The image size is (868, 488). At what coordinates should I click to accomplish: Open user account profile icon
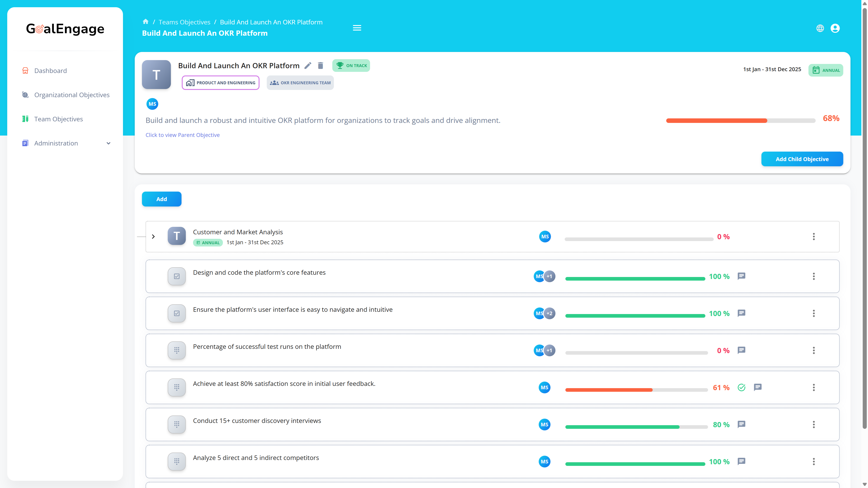(x=835, y=28)
